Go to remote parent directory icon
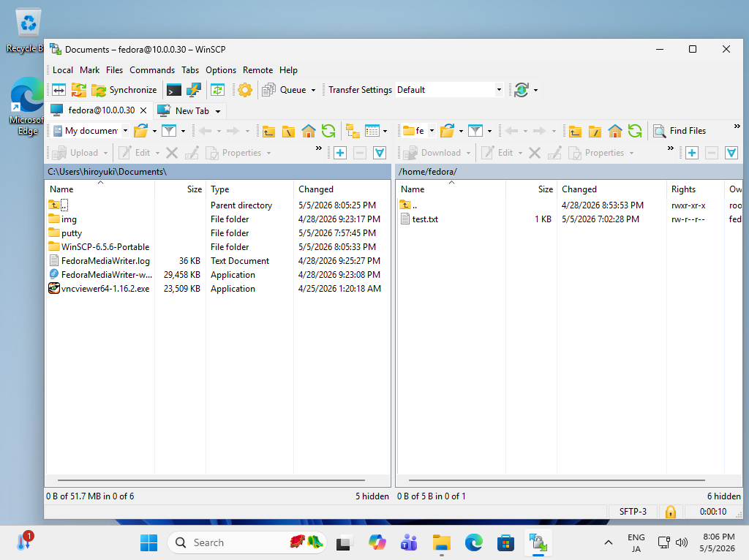The width and height of the screenshot is (749, 560). click(x=575, y=131)
